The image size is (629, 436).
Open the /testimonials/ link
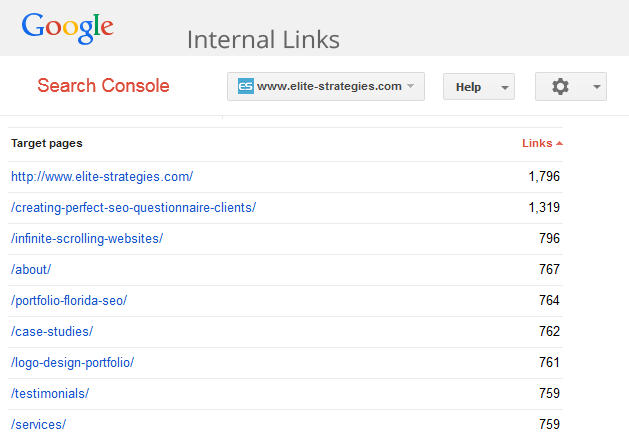(x=50, y=394)
